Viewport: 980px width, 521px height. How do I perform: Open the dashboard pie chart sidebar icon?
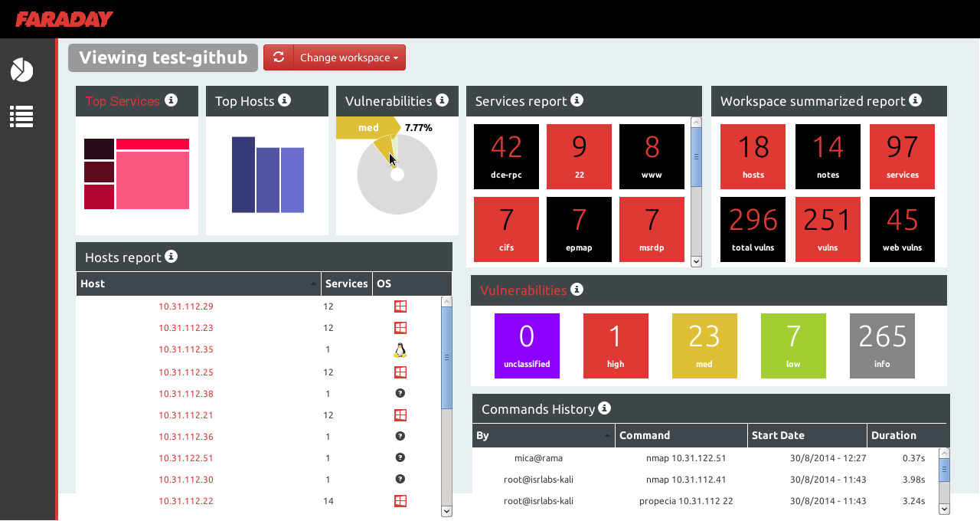pyautogui.click(x=21, y=70)
